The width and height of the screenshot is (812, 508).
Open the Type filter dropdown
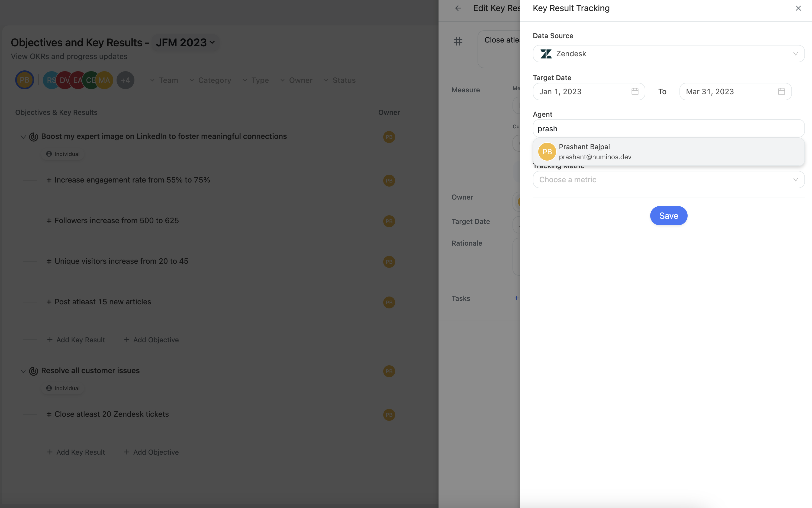coord(256,80)
